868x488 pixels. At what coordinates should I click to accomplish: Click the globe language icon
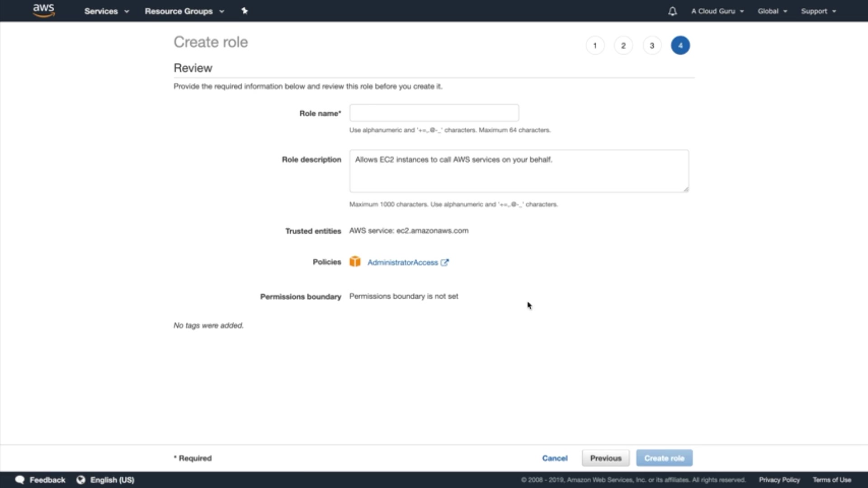(81, 480)
